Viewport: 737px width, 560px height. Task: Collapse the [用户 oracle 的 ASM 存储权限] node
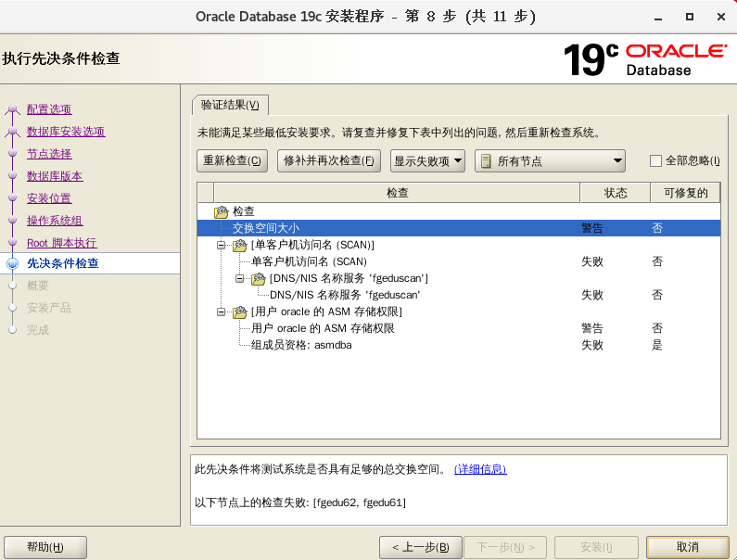coord(221,312)
